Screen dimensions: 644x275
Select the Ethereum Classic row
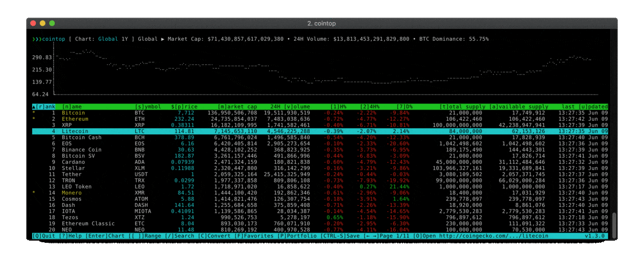[x=320, y=224]
